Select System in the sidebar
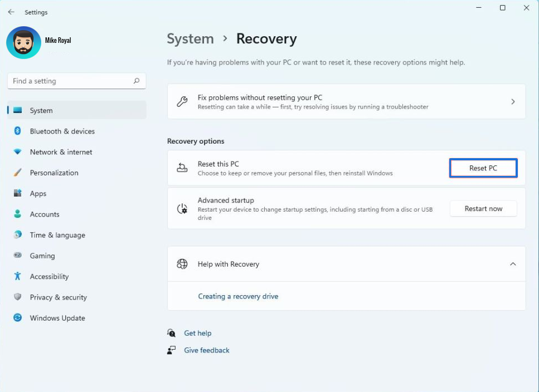Image resolution: width=539 pixels, height=392 pixels. coord(77,110)
